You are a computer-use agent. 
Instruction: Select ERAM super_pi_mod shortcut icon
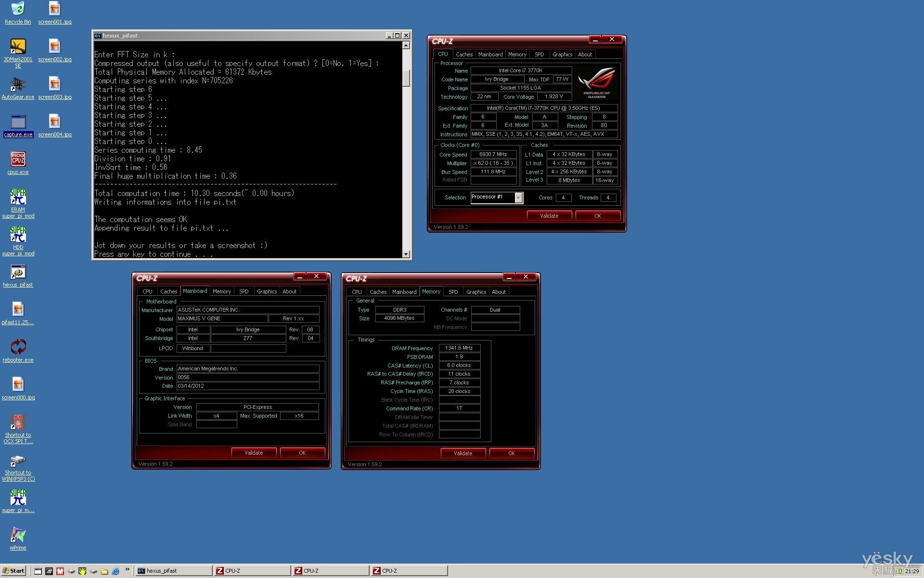(x=18, y=204)
